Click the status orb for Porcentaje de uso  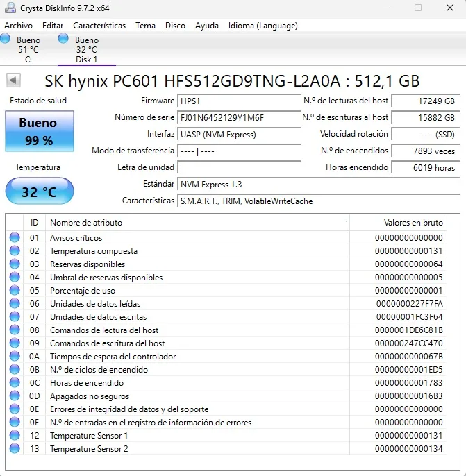pos(15,290)
